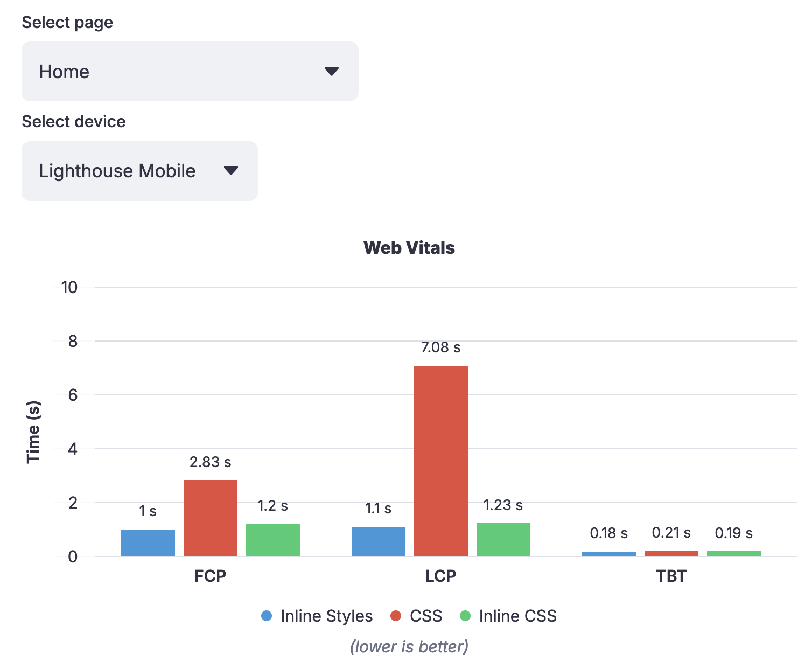Click the '(lower is better)' caption
Viewport: 812px width, 668px height.
pyautogui.click(x=409, y=646)
